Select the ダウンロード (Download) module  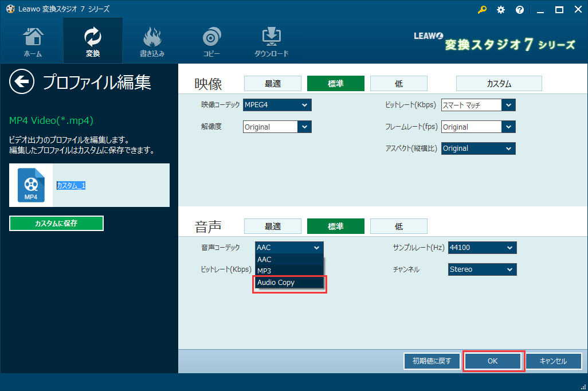pos(271,40)
